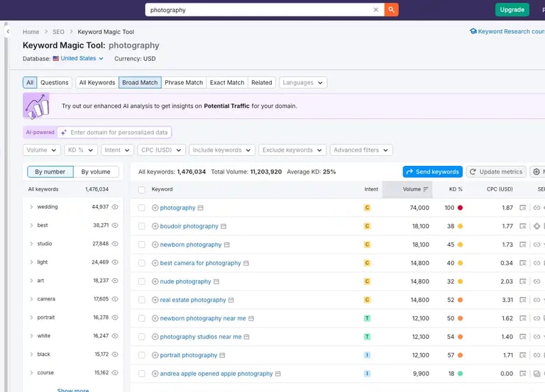The width and height of the screenshot is (545, 392).
Task: Click Send keywords button
Action: click(x=432, y=172)
